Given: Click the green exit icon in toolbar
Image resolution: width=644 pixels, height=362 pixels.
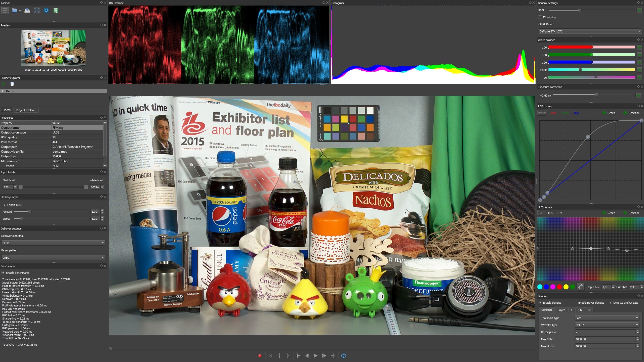Looking at the screenshot, I should pyautogui.click(x=56, y=10).
